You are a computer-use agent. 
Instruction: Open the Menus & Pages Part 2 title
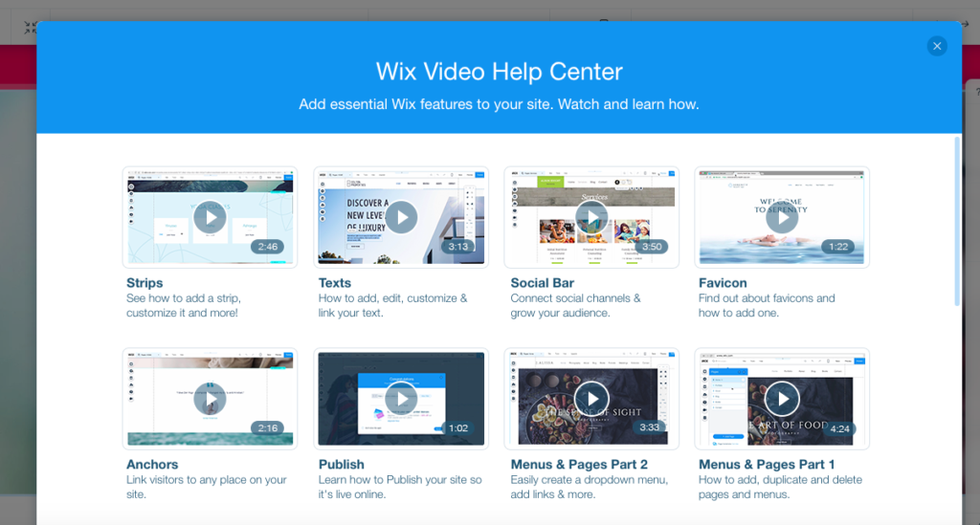pos(579,465)
